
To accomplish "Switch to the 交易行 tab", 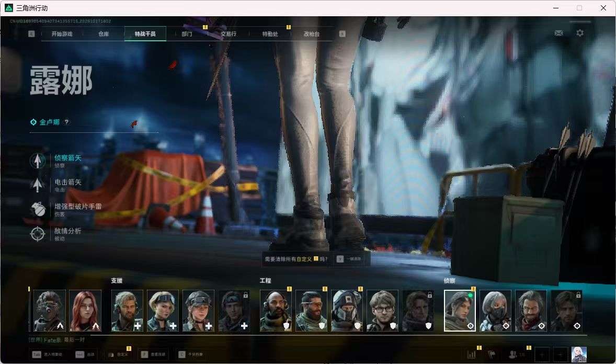I will [228, 34].
